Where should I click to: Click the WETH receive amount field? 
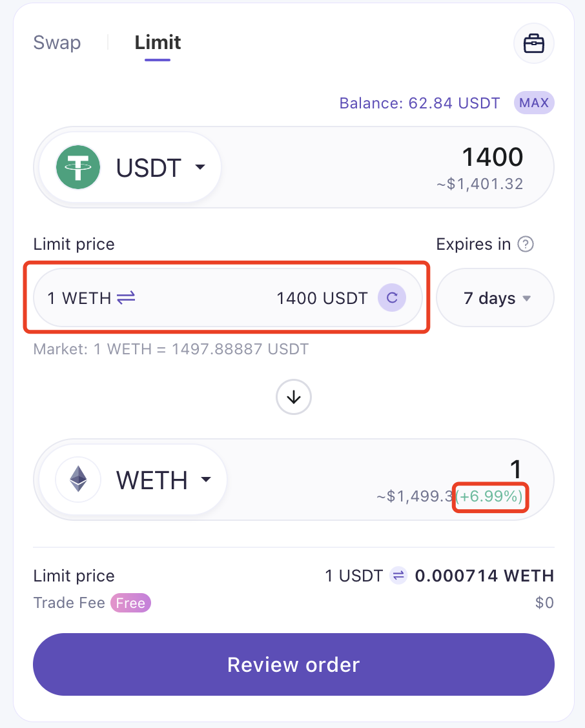coord(516,469)
